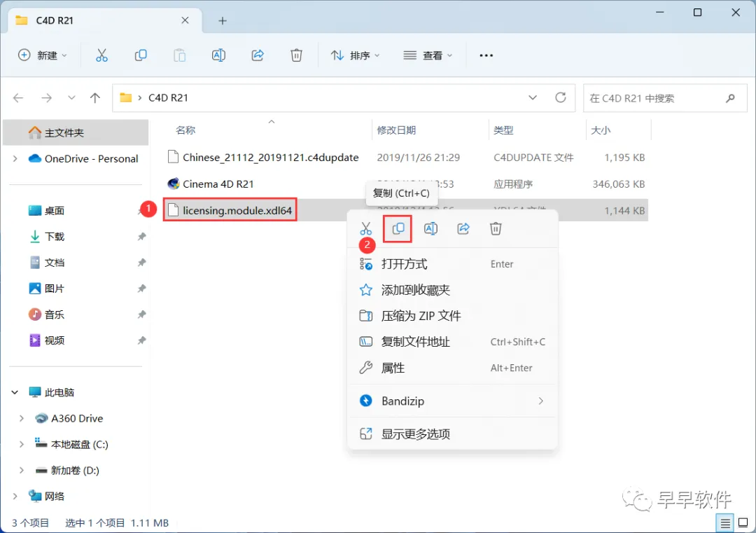Sort by 名称 column header
The image size is (756, 533).
[x=185, y=130]
